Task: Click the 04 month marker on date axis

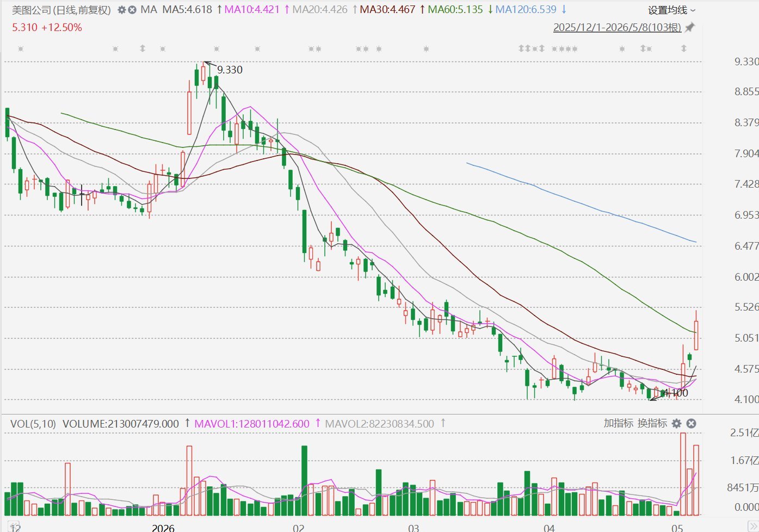Action: tap(549, 528)
